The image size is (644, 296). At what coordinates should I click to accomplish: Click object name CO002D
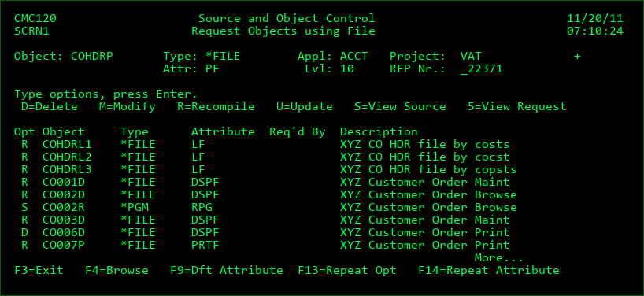pos(64,194)
